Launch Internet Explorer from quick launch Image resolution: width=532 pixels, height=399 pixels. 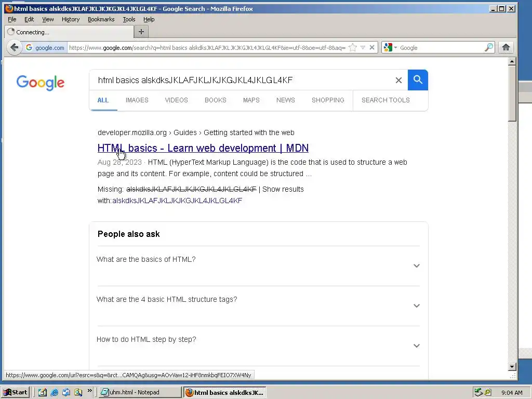point(54,392)
